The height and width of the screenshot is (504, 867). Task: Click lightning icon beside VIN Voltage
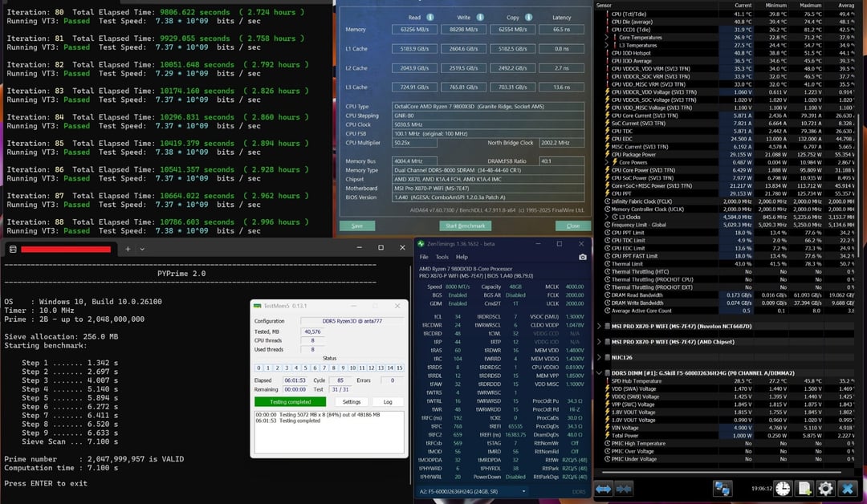click(x=607, y=428)
